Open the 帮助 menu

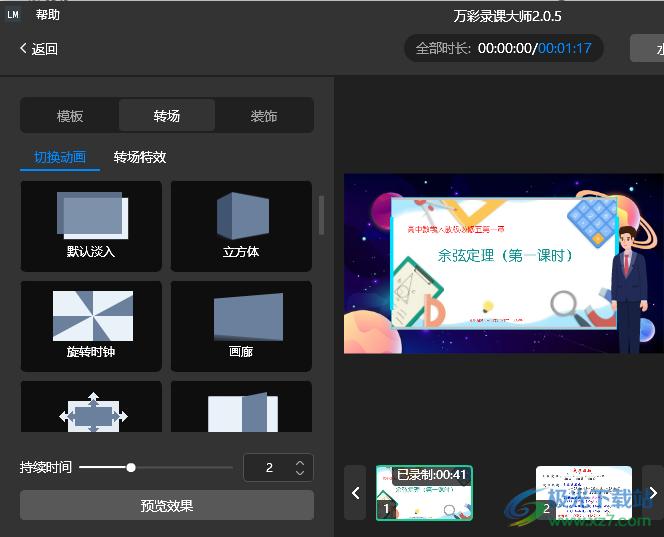[47, 15]
